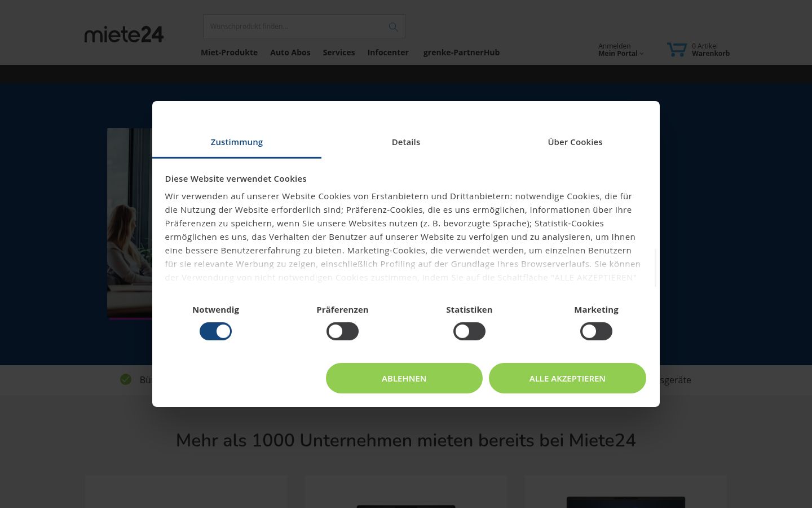Switch to the Zustimmung tab

point(237,142)
